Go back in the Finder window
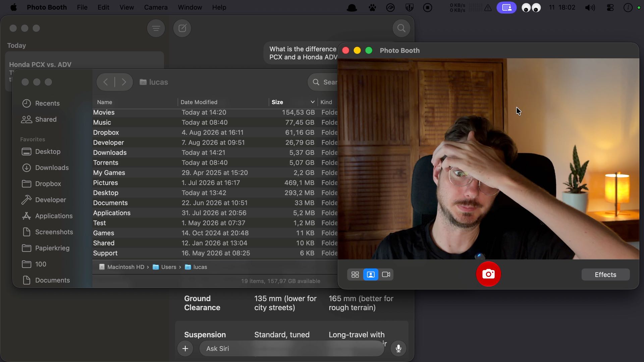The width and height of the screenshot is (644, 362). pos(106,82)
